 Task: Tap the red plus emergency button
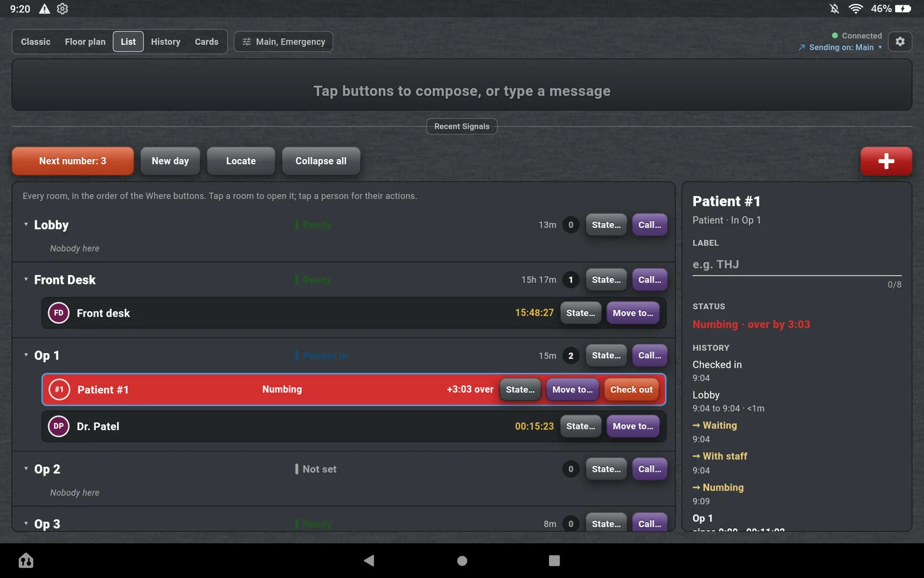[x=886, y=161]
